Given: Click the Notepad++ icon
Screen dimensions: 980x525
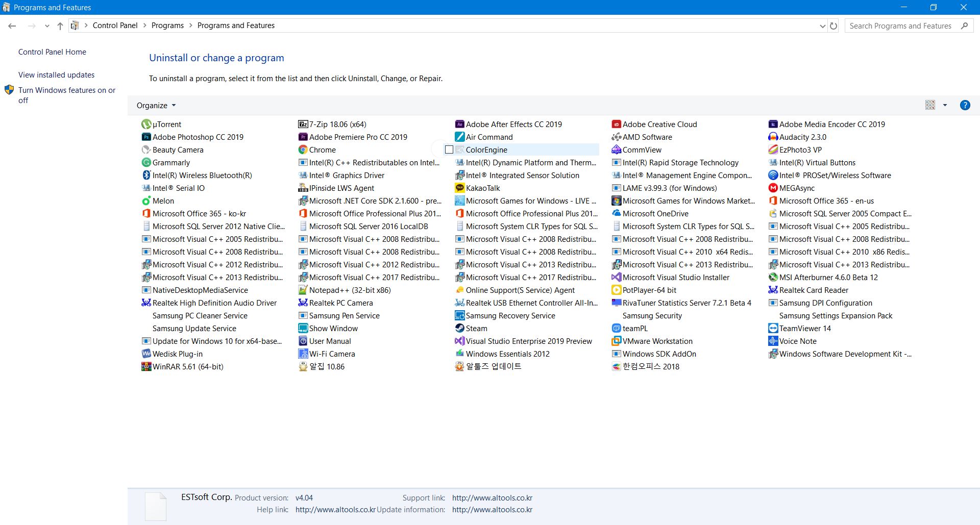Looking at the screenshot, I should [x=303, y=290].
